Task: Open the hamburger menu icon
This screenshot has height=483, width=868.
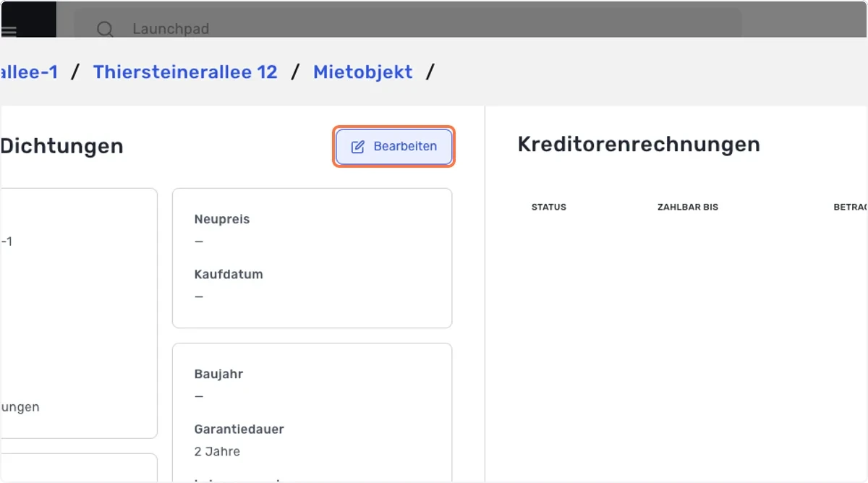Action: (9, 31)
